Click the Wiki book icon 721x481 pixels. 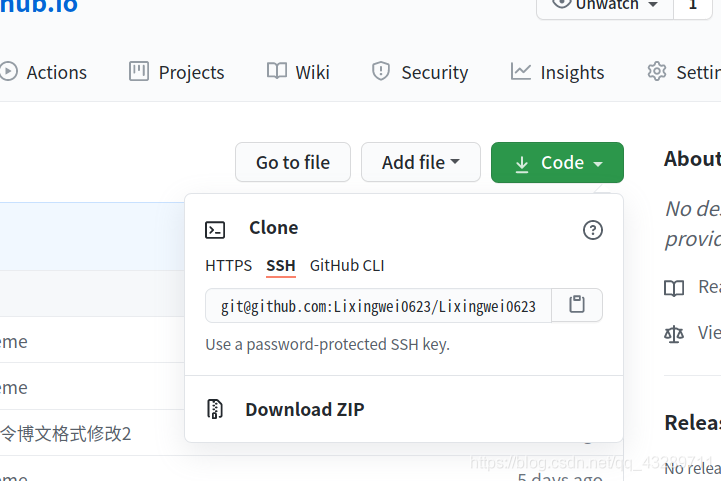click(277, 71)
